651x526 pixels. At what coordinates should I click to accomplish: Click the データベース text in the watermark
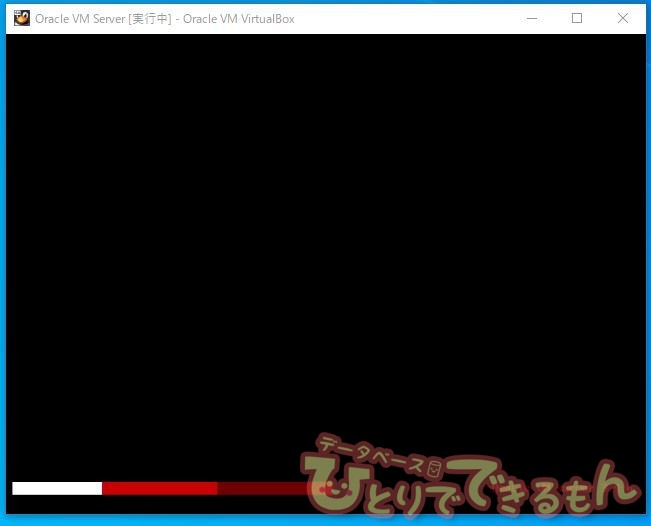click(370, 453)
